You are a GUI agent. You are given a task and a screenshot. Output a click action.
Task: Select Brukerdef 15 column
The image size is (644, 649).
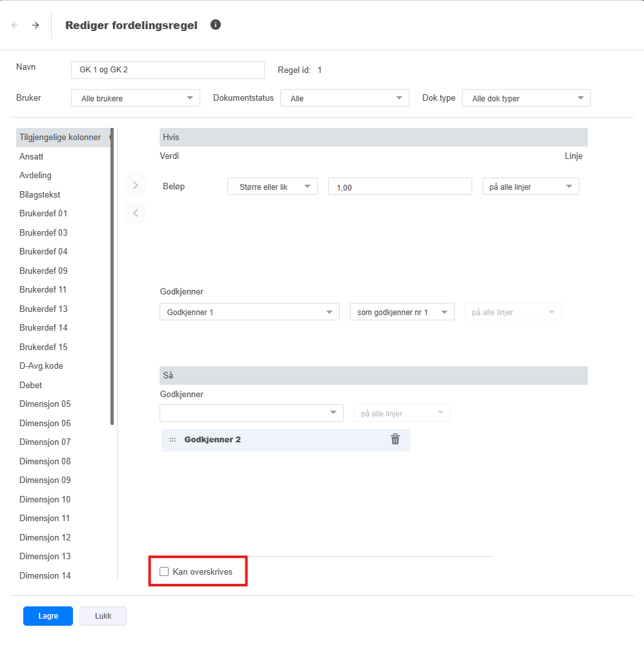(x=43, y=347)
